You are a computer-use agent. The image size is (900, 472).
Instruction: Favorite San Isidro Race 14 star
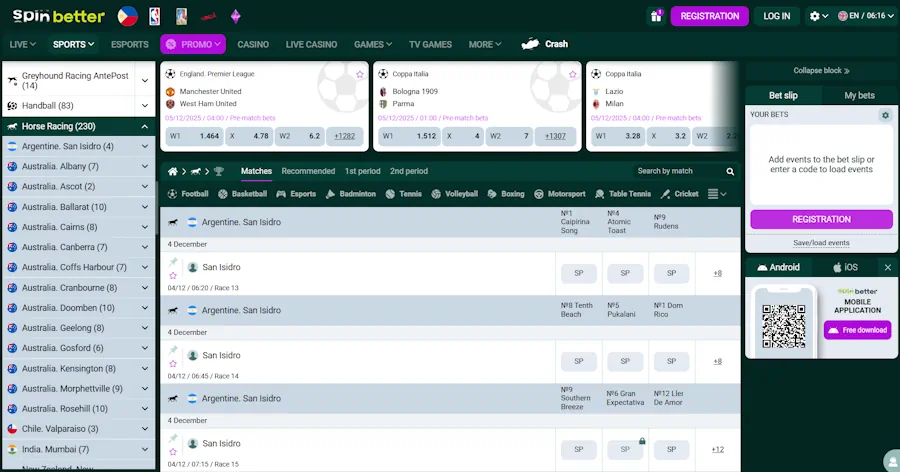(173, 363)
